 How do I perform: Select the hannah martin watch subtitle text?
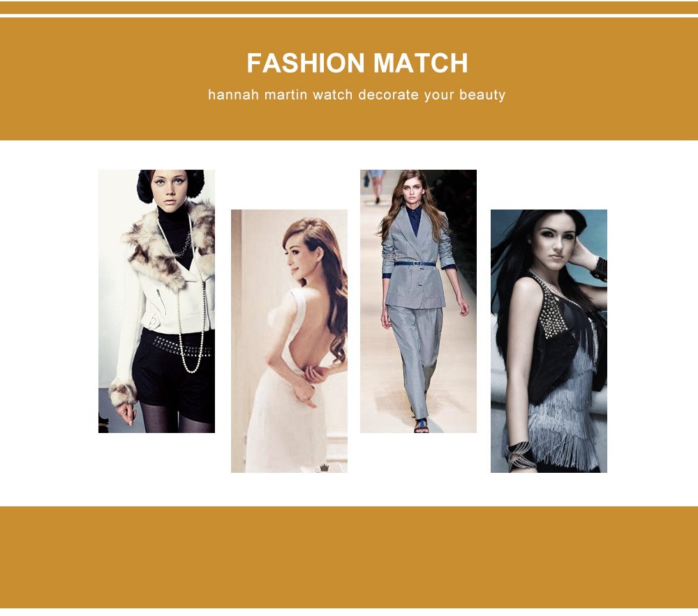pyautogui.click(x=357, y=95)
